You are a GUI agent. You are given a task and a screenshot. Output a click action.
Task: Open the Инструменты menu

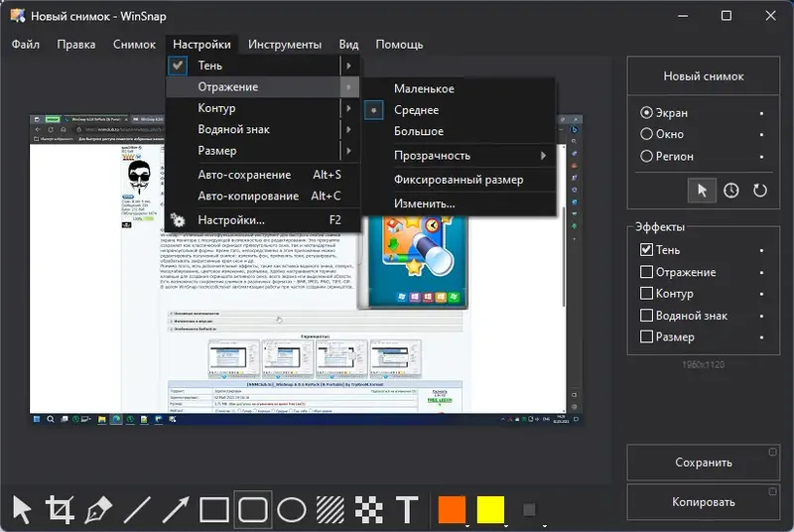pos(285,45)
